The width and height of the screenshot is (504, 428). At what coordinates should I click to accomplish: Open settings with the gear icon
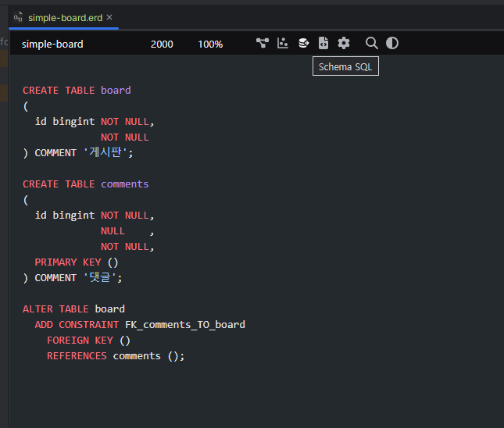click(x=344, y=43)
